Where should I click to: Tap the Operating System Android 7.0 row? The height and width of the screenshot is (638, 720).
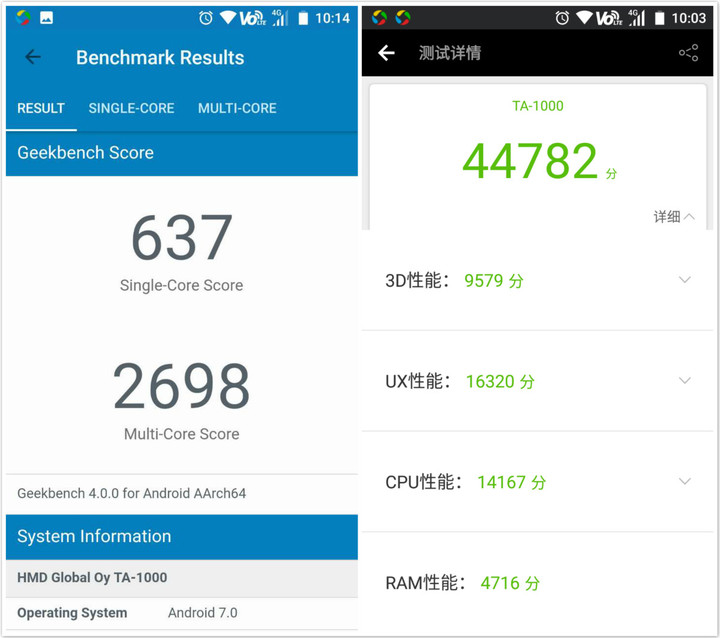click(x=182, y=613)
